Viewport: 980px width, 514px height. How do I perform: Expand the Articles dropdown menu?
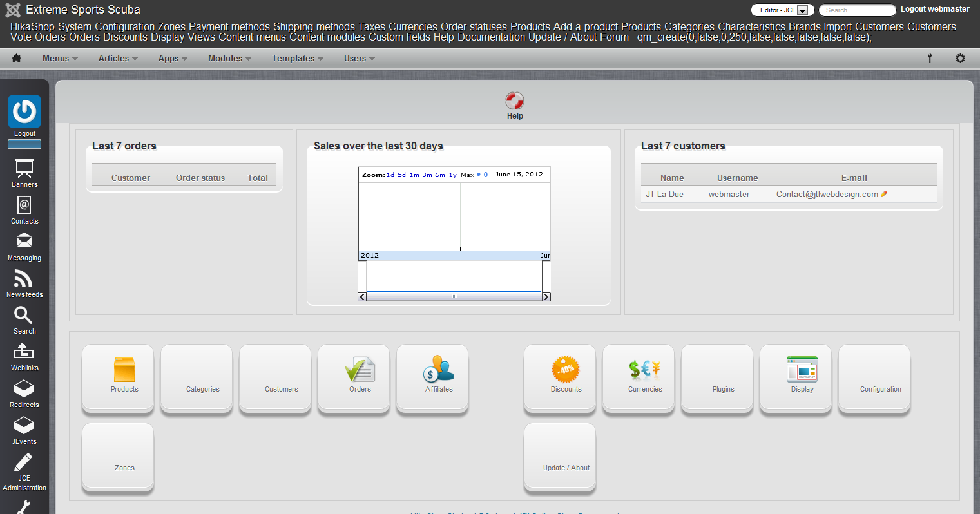118,58
